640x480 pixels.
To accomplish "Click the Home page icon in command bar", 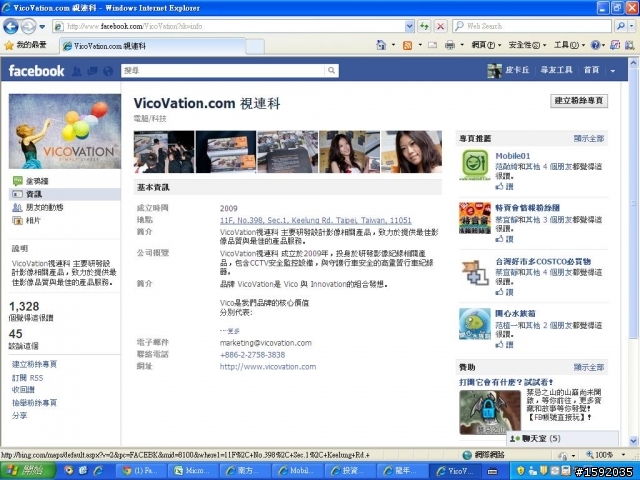I will 381,45.
